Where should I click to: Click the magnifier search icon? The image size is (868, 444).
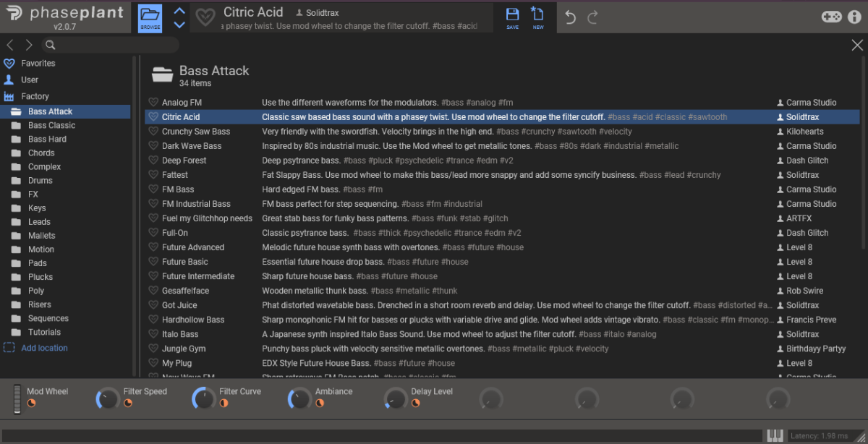pyautogui.click(x=50, y=45)
